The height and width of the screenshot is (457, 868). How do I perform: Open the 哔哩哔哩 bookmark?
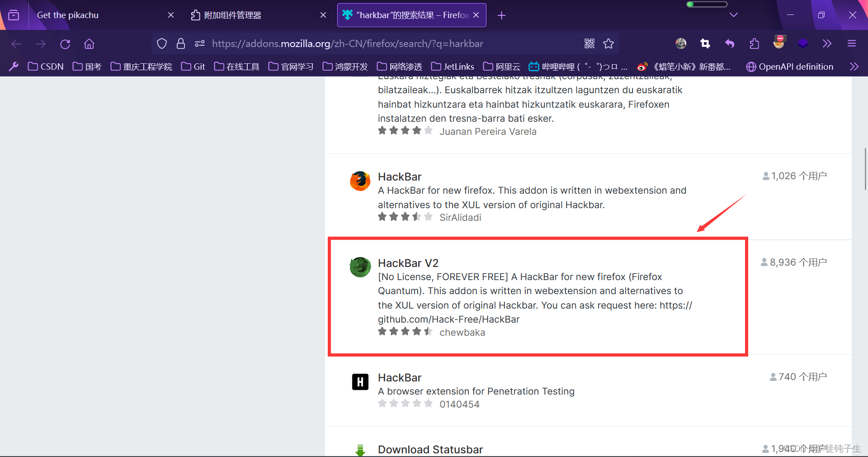tap(578, 67)
